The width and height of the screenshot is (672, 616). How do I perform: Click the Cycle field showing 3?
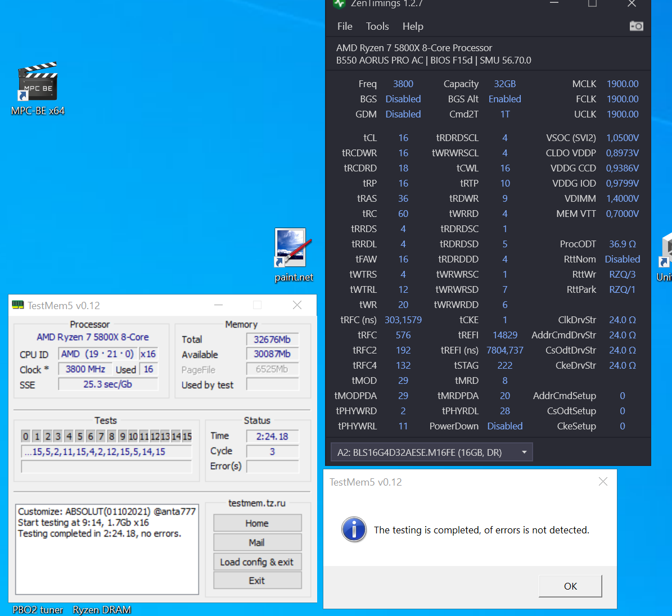click(x=272, y=451)
